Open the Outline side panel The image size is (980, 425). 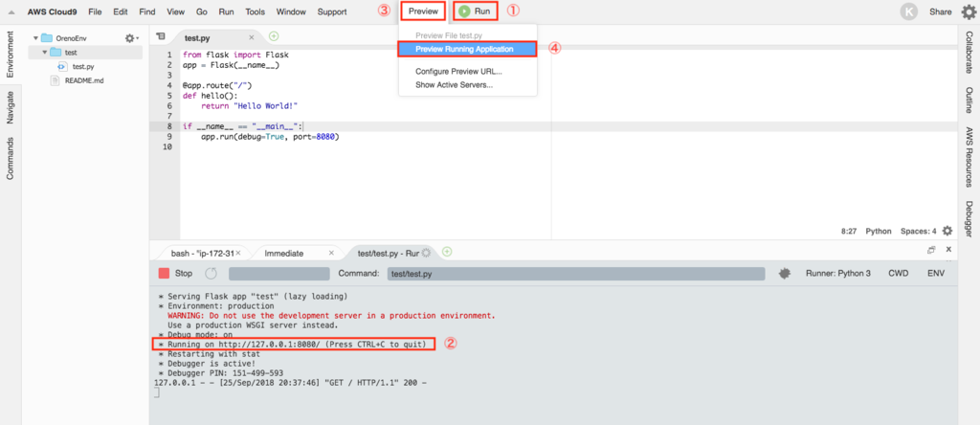click(969, 100)
